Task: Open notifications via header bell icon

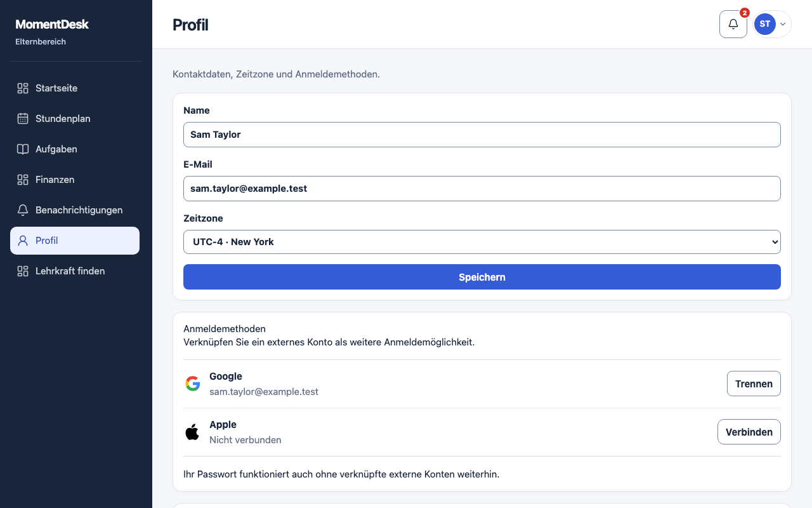Action: click(733, 24)
